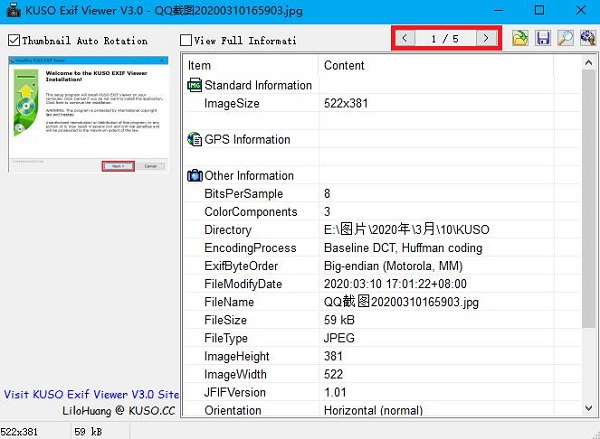The height and width of the screenshot is (439, 600).
Task: Click the Other Information camera icon
Action: tap(194, 175)
